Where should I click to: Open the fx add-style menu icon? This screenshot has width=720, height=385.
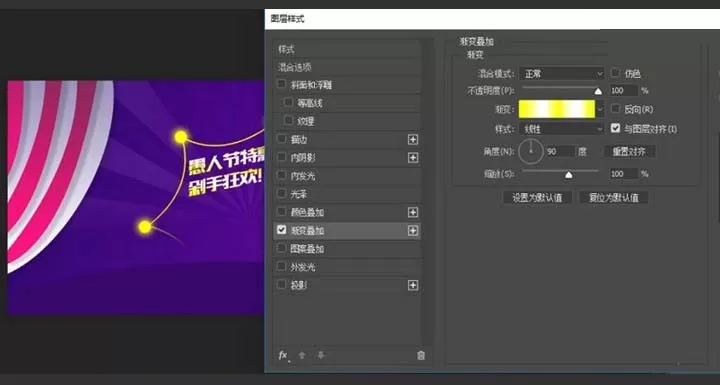[x=283, y=356]
